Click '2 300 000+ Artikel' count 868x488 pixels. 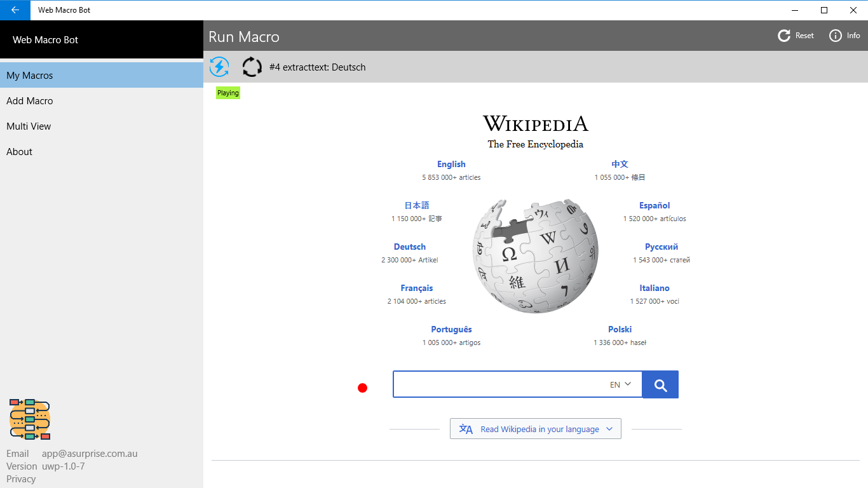pyautogui.click(x=410, y=260)
